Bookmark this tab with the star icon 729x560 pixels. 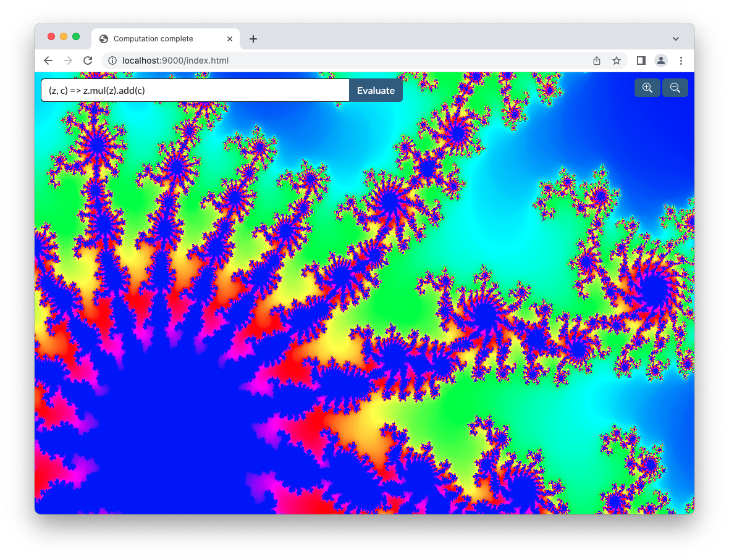coord(617,61)
